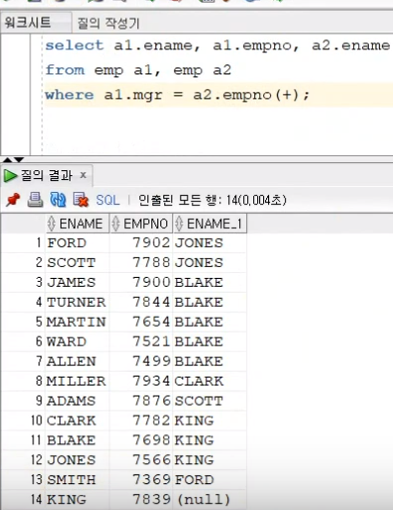This screenshot has height=510, width=393.
Task: Select the JAMES name cell
Action: (x=77, y=283)
